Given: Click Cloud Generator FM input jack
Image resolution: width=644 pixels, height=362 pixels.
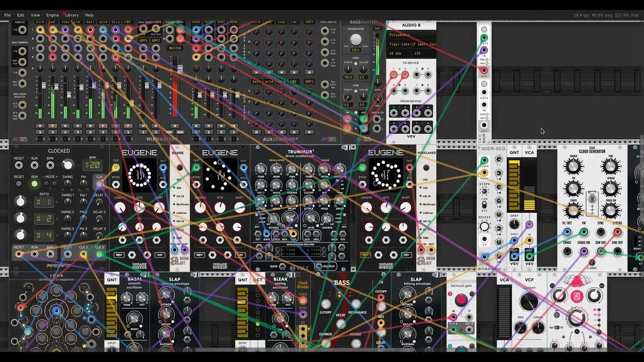Looking at the screenshot, I should click(584, 232).
